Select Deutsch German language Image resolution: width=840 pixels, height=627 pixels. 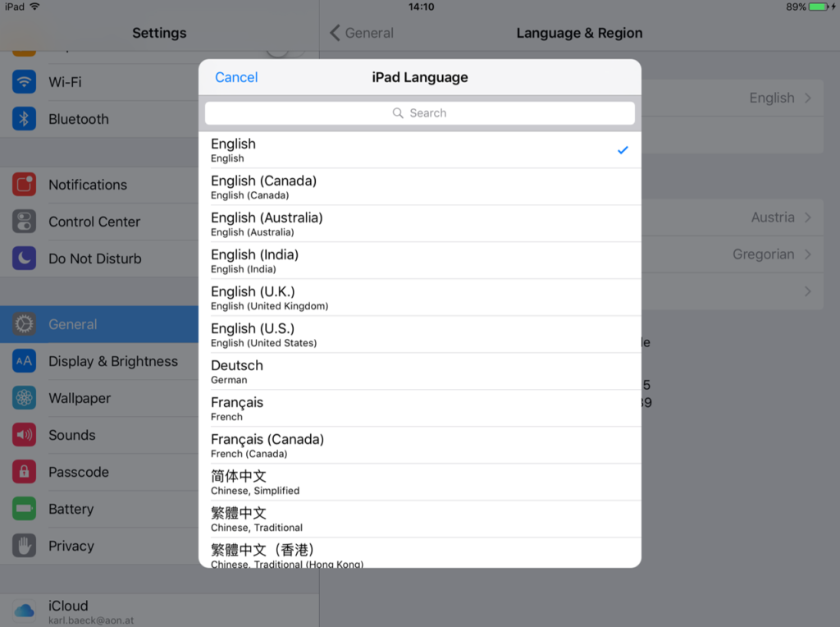[420, 372]
